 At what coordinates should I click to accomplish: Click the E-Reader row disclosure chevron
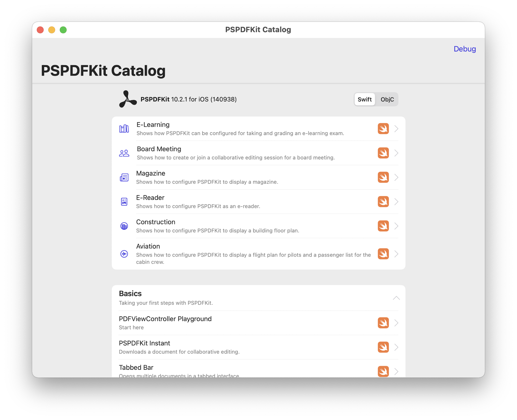tap(396, 202)
